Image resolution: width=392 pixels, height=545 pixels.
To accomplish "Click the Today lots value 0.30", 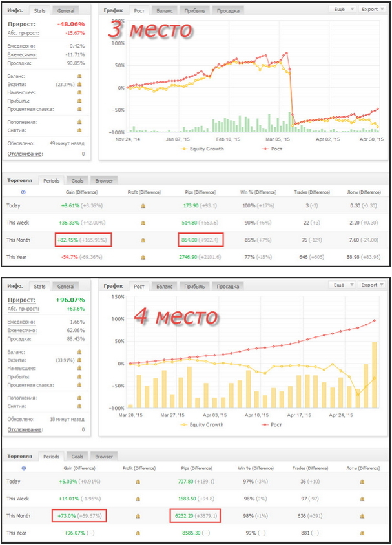I will pos(355,206).
